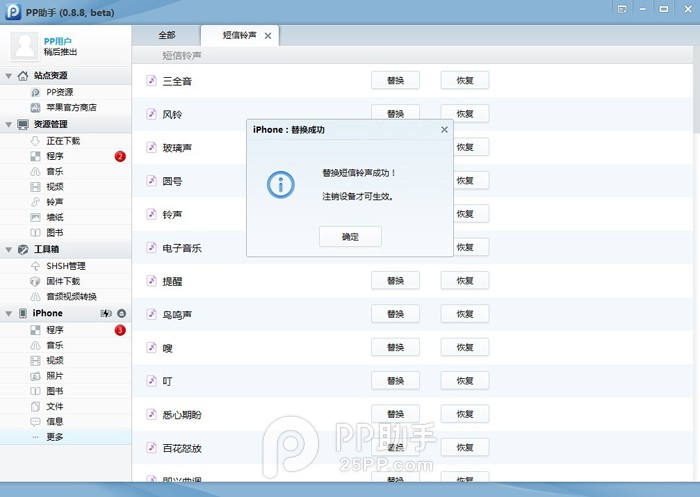Open the 苹果官方商店 store entry
Screen dimensions: 700x497
pyautogui.click(x=70, y=107)
